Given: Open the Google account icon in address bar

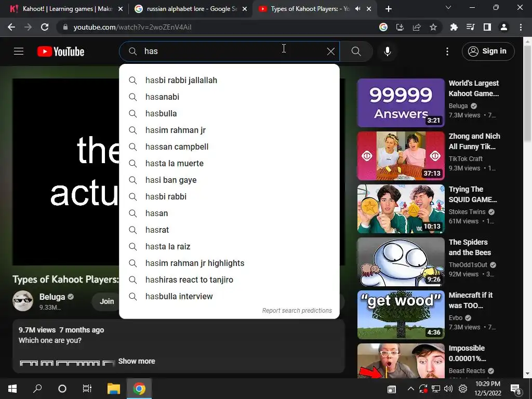Looking at the screenshot, I should pyautogui.click(x=383, y=27).
